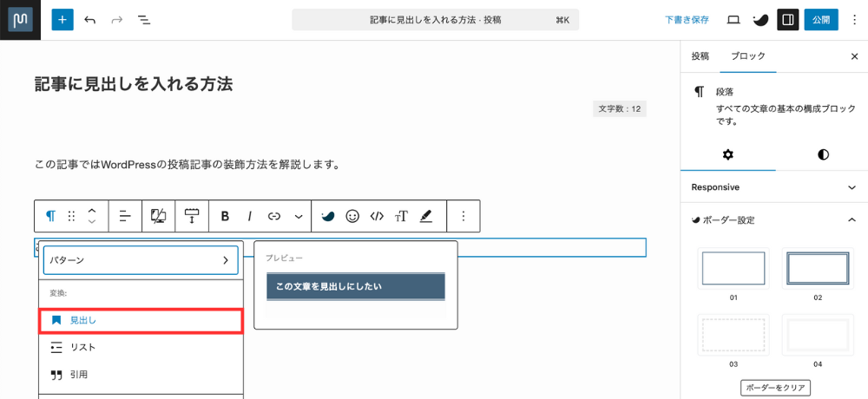Image resolution: width=868 pixels, height=399 pixels.
Task: Open the document overview list icon
Action: [144, 19]
